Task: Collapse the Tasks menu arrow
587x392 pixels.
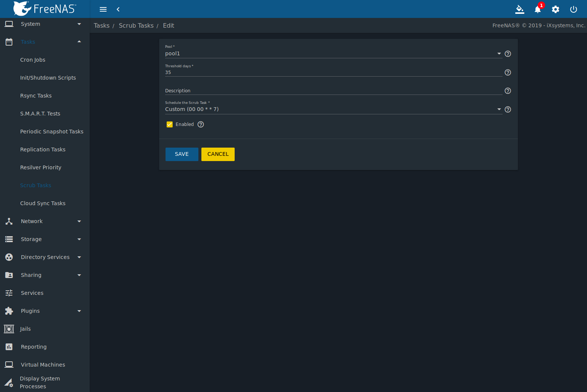Action: click(x=79, y=41)
